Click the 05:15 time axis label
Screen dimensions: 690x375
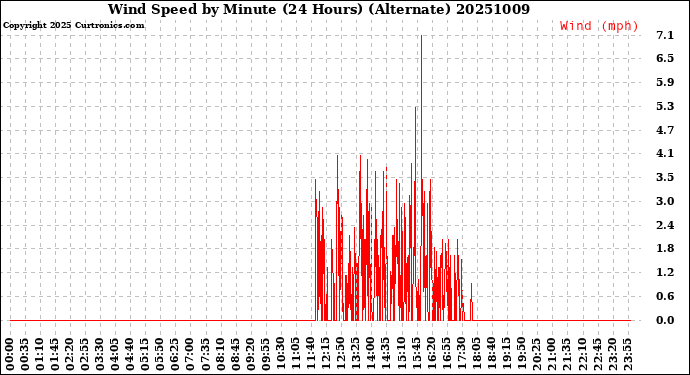146,355
